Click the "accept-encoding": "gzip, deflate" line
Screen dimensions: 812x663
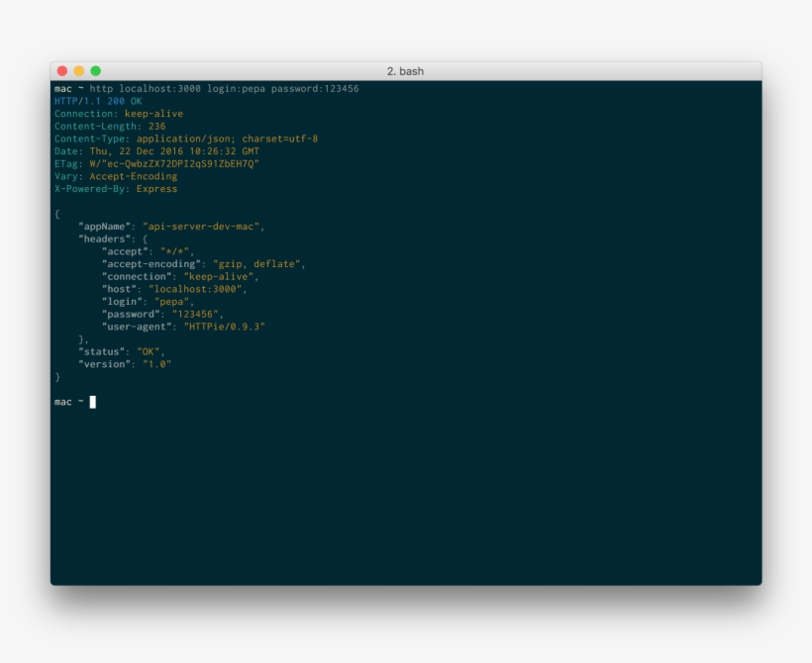[x=204, y=264]
